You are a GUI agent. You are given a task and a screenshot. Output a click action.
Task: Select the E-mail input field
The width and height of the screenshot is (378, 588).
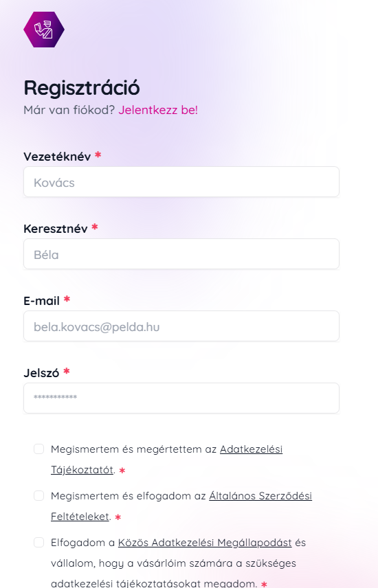181,326
